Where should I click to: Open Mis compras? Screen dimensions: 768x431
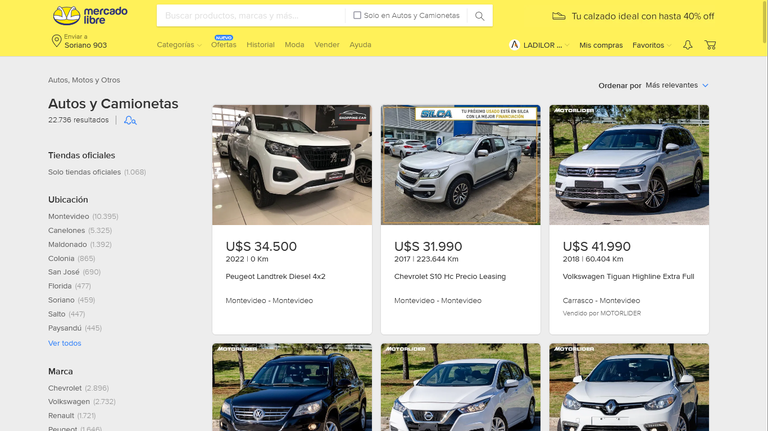pyautogui.click(x=601, y=45)
